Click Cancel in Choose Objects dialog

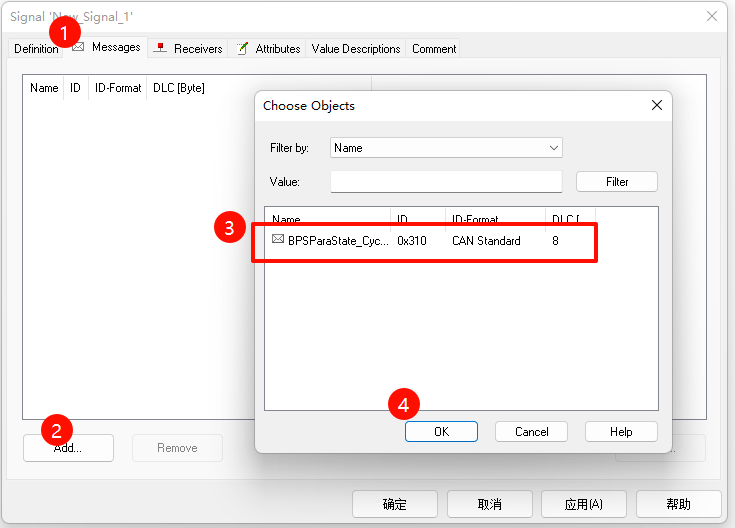(x=532, y=431)
